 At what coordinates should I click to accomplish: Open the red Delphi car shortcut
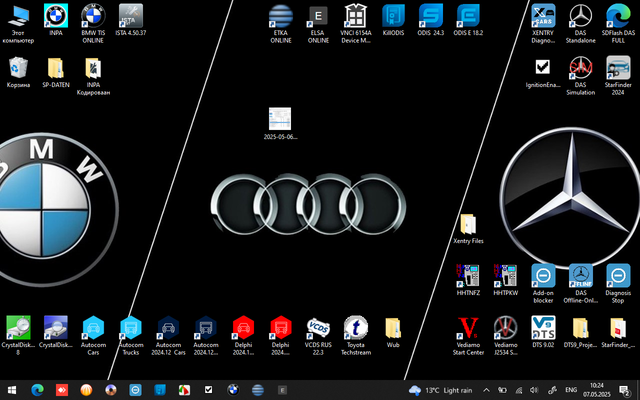click(x=243, y=336)
